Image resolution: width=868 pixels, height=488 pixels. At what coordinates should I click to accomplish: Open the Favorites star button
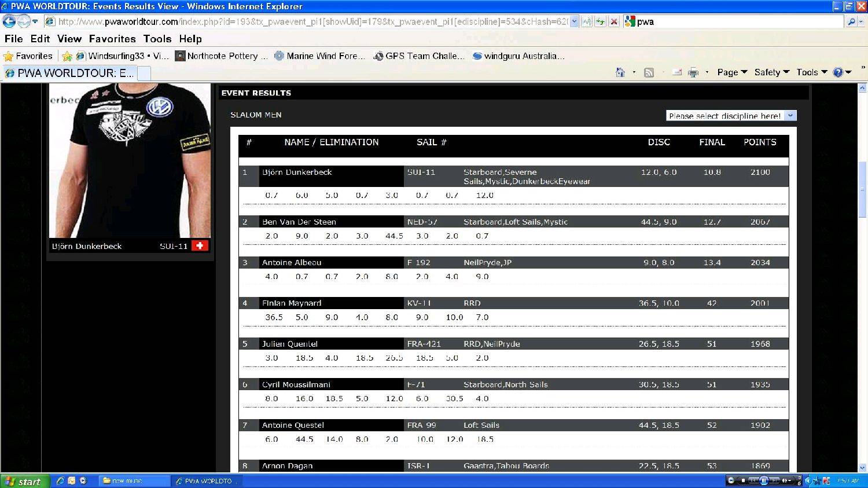pyautogui.click(x=28, y=56)
